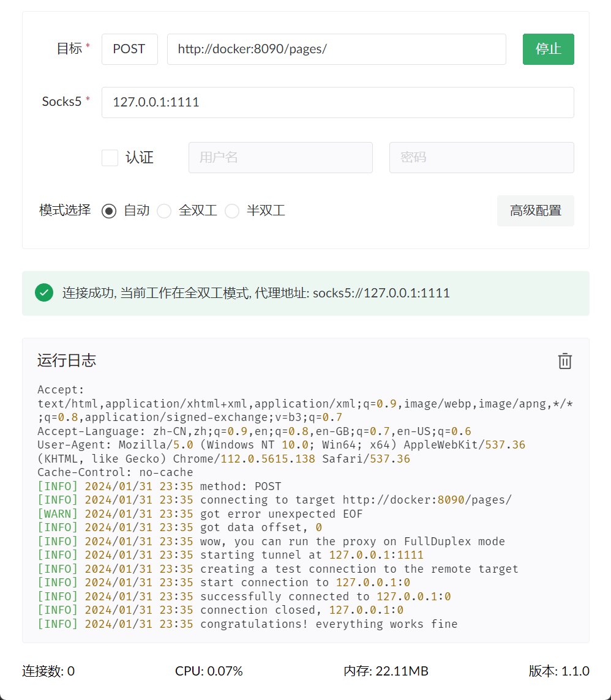Open the POST method selector
Viewport: 611px width, 700px height.
click(x=130, y=49)
